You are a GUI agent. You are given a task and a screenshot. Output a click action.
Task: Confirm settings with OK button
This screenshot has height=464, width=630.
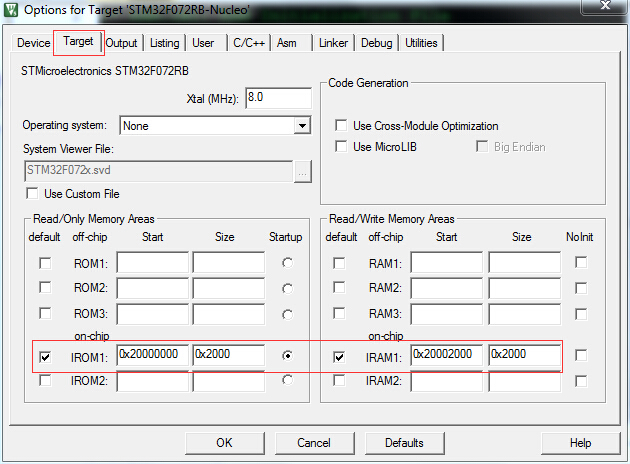pos(225,443)
